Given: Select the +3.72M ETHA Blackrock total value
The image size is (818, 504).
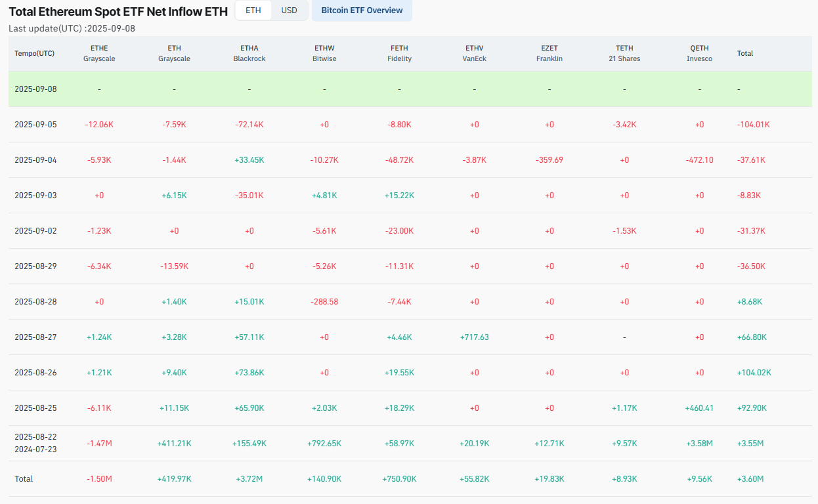Looking at the screenshot, I should (x=249, y=479).
